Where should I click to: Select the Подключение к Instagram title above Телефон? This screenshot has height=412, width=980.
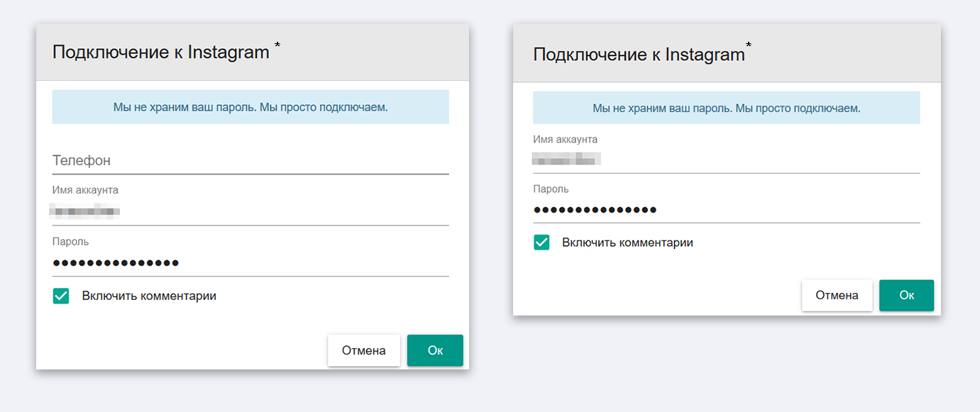tap(161, 52)
